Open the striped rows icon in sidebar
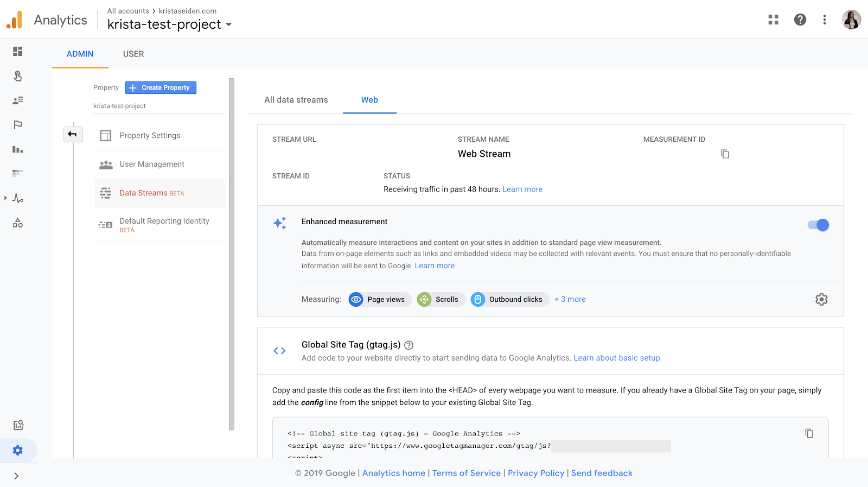 pos(18,173)
